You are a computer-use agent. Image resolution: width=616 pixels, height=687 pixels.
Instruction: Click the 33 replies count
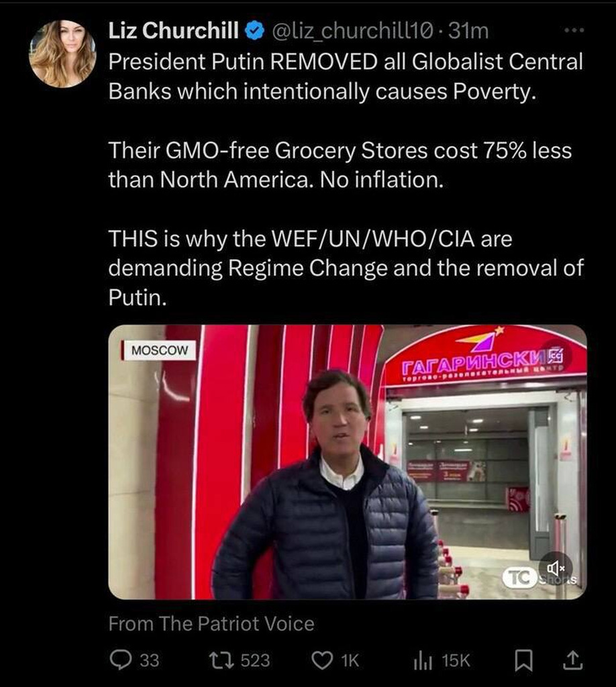click(x=150, y=660)
